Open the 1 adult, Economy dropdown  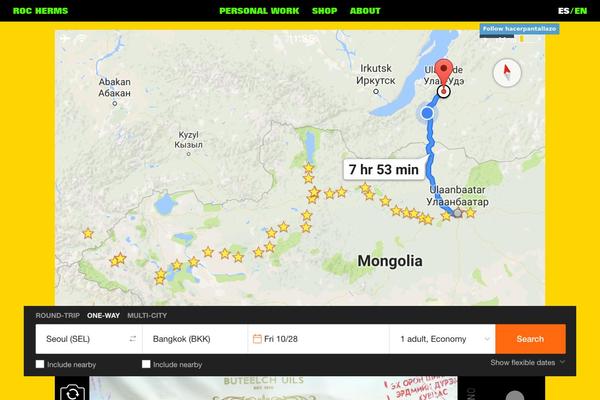point(443,339)
